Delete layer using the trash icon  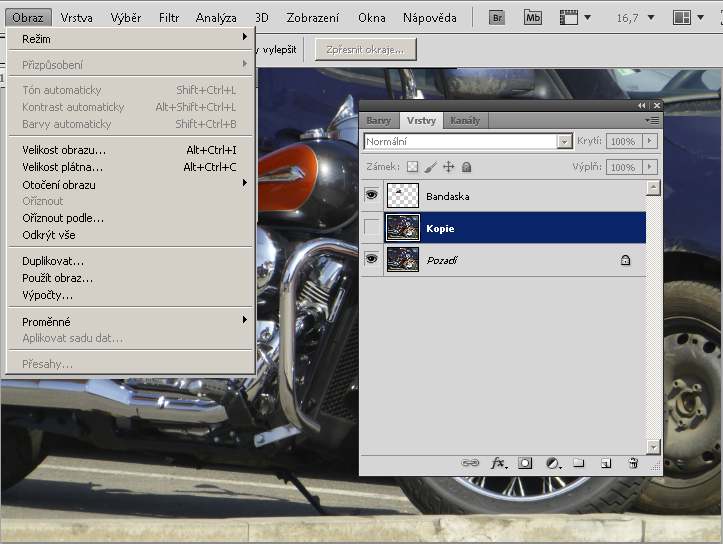coord(633,463)
